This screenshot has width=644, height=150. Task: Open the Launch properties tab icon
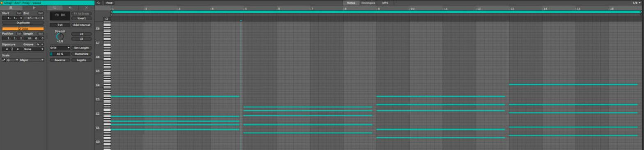[34, 8]
